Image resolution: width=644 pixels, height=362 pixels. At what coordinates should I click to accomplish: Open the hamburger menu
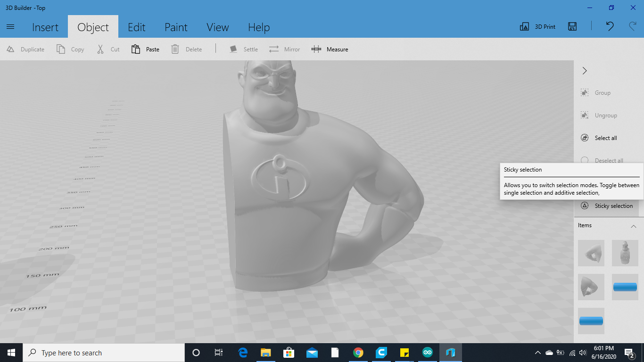10,27
